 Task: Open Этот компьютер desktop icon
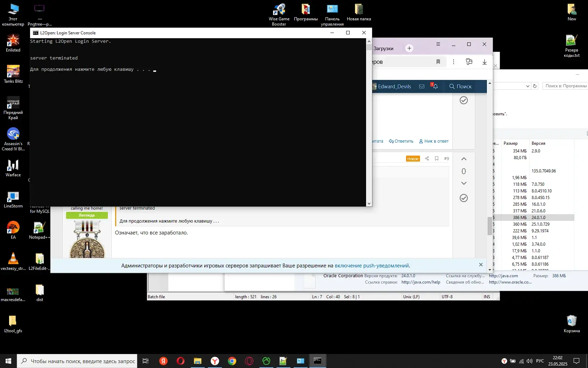13,15
